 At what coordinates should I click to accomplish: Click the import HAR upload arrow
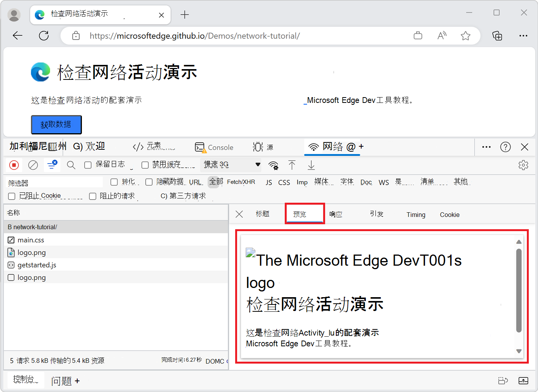pyautogui.click(x=292, y=165)
